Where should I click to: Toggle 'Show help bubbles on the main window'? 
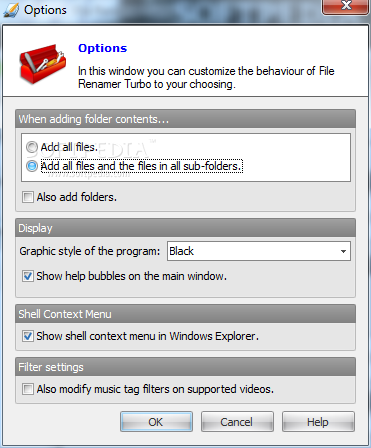pos(28,276)
